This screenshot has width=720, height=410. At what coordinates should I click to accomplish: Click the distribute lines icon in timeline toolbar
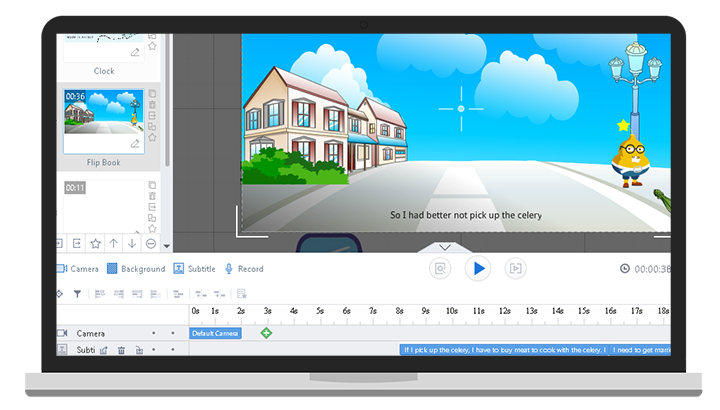[x=178, y=294]
